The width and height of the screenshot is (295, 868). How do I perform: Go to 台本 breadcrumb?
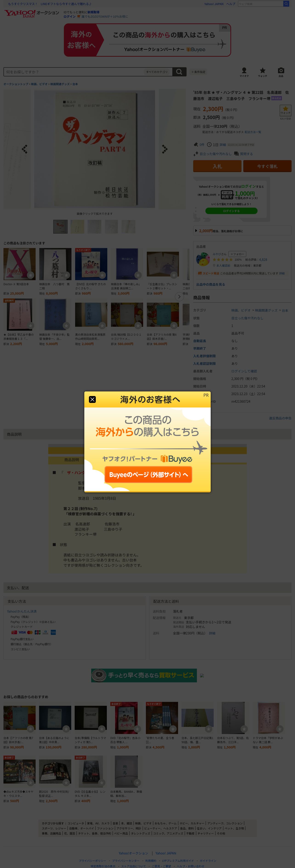[75, 84]
